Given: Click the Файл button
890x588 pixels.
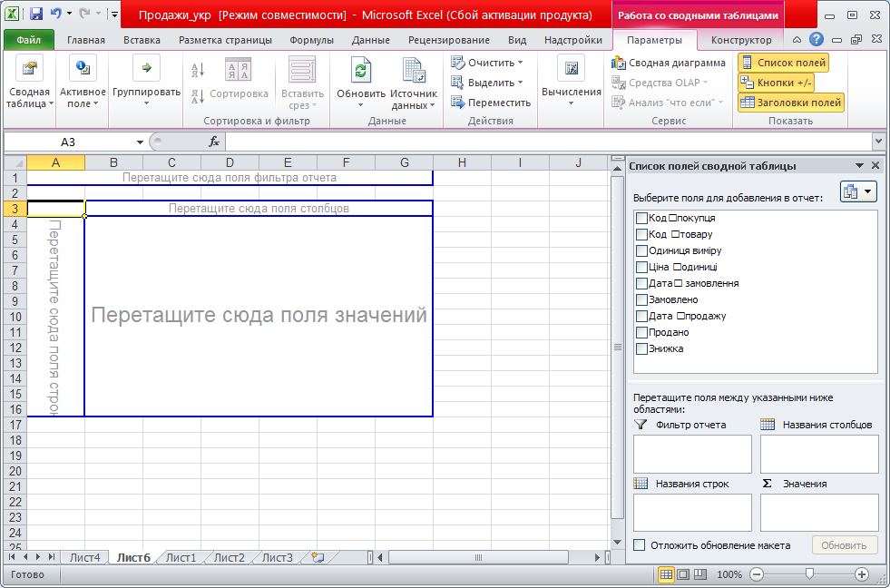Looking at the screenshot, I should (28, 40).
